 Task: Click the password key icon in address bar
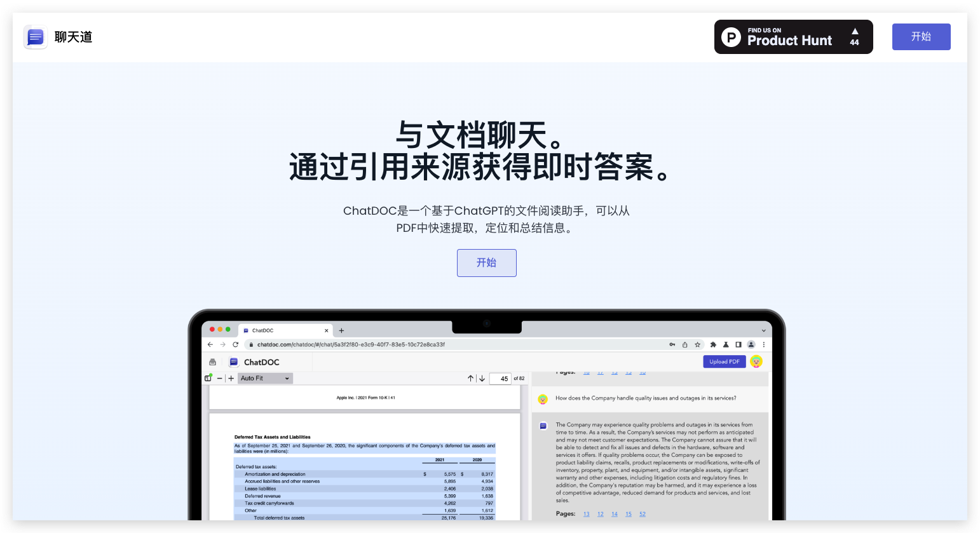[672, 344]
